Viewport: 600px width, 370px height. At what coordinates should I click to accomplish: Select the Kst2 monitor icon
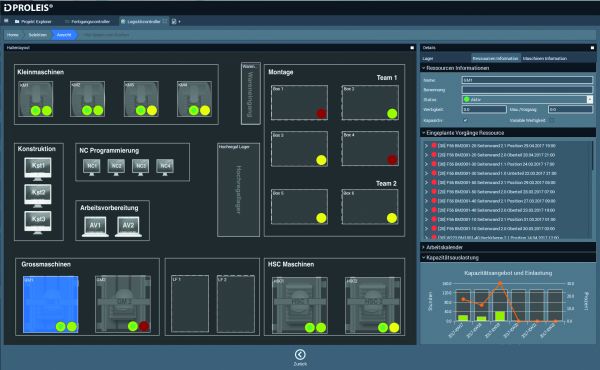point(38,195)
